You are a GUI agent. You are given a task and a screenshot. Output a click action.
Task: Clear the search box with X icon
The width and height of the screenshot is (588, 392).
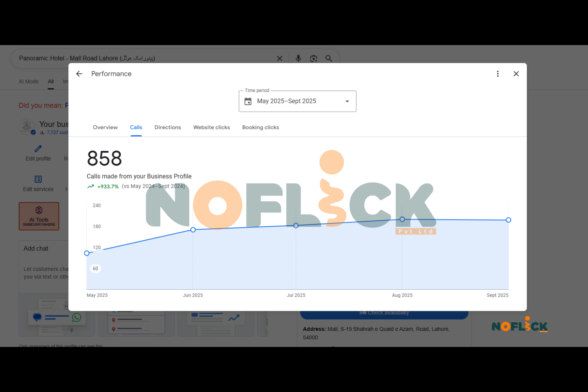[279, 58]
